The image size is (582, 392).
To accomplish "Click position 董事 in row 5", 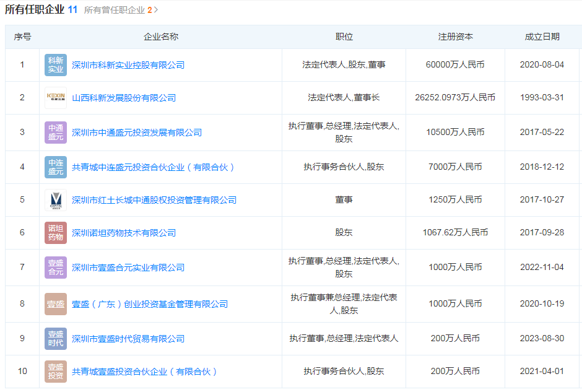I will coord(344,199).
